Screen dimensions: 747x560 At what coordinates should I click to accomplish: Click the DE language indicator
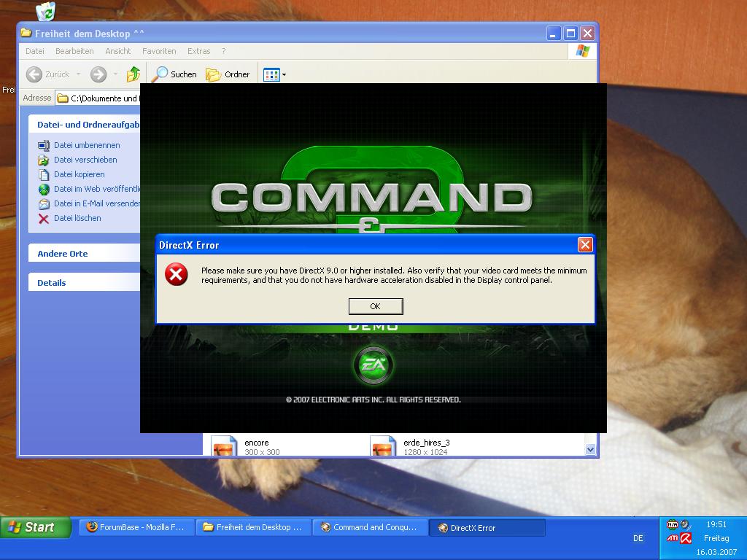click(638, 538)
